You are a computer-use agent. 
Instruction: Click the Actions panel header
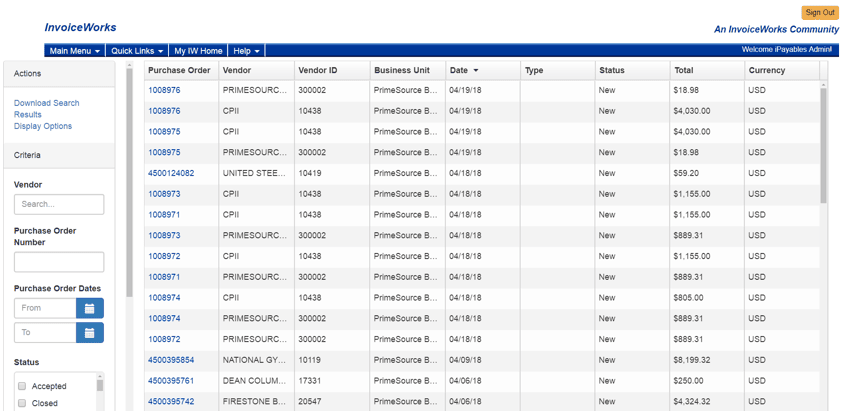[x=59, y=73]
